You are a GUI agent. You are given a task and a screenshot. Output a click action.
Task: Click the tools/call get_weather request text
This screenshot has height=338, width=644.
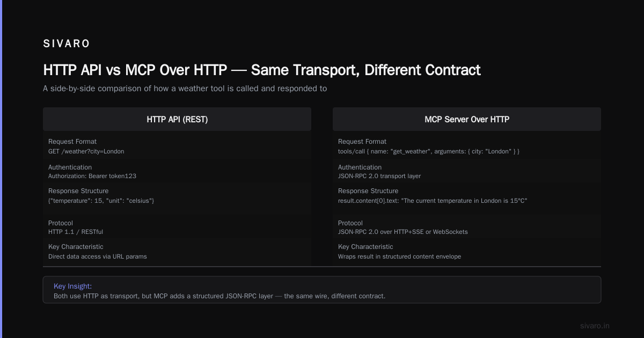[x=429, y=151]
